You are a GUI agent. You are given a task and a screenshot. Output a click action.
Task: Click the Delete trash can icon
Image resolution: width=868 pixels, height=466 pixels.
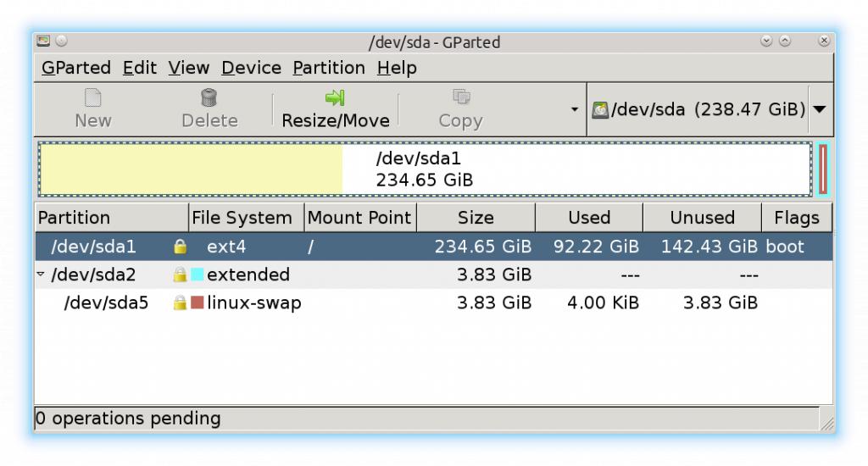[x=209, y=98]
